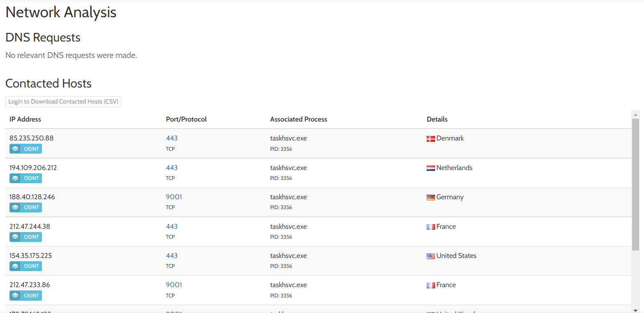The image size is (644, 313).
Task: Open port 443 link for Denmark host
Action: [172, 138]
